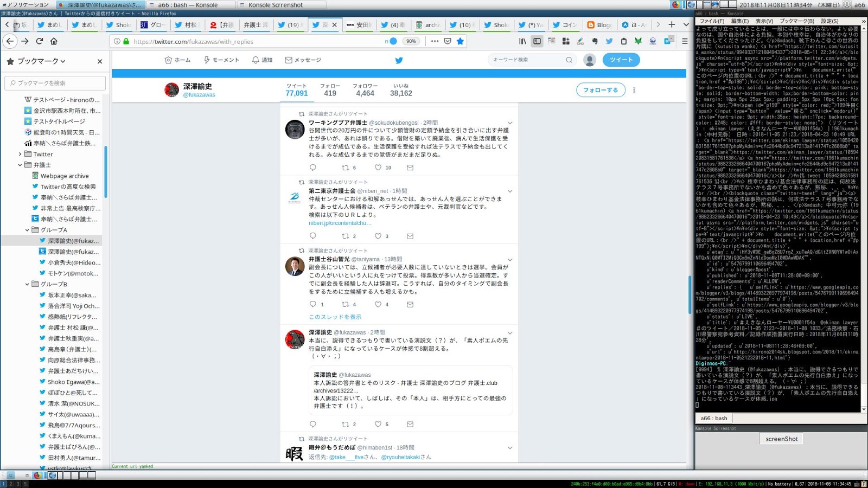Reply to the 弁護士谷山智光 tweet
This screenshot has height=488, width=868.
(x=312, y=304)
